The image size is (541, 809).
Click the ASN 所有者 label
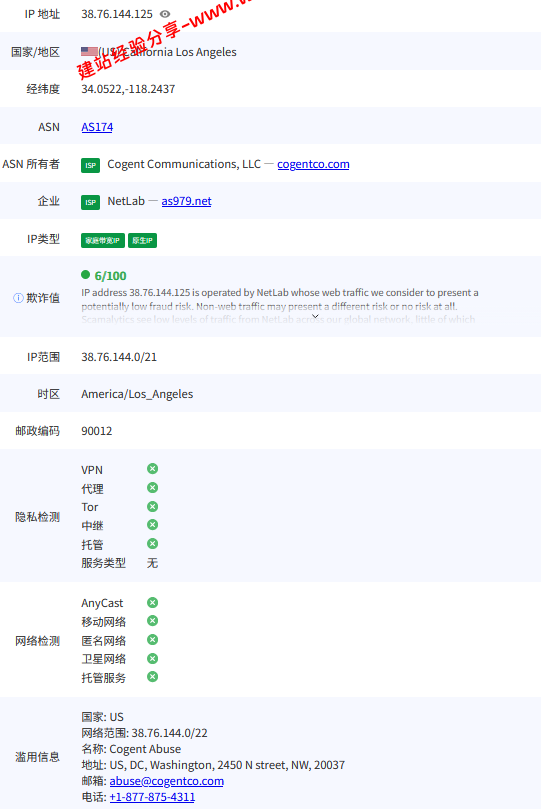point(31,164)
